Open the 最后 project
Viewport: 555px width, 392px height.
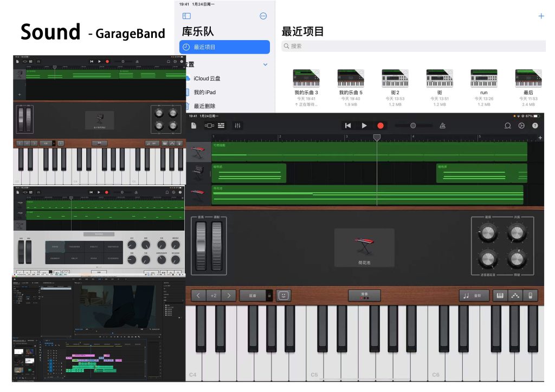(x=528, y=88)
